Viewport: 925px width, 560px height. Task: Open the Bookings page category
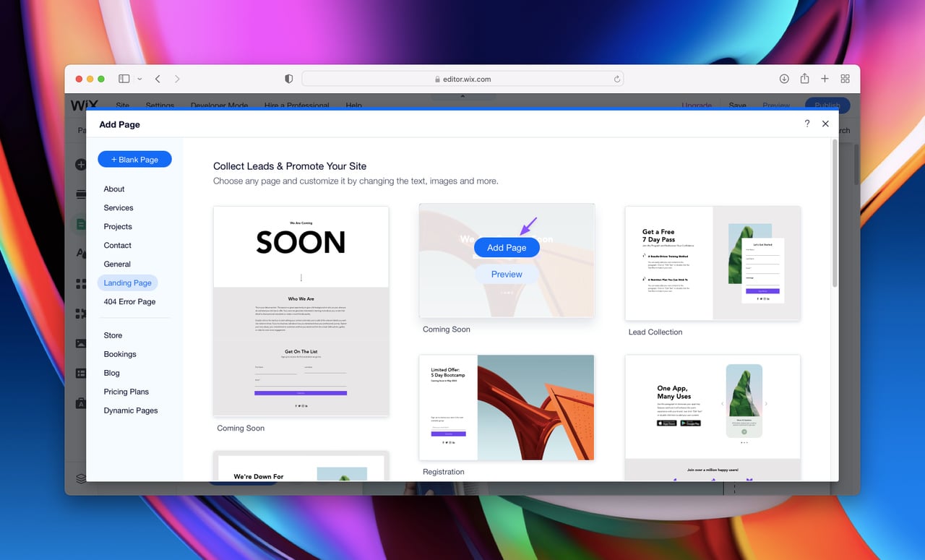pos(120,354)
